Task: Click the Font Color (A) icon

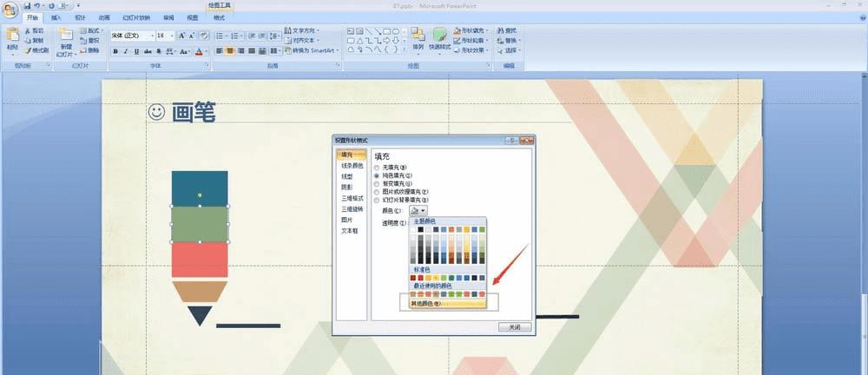Action: click(199, 51)
